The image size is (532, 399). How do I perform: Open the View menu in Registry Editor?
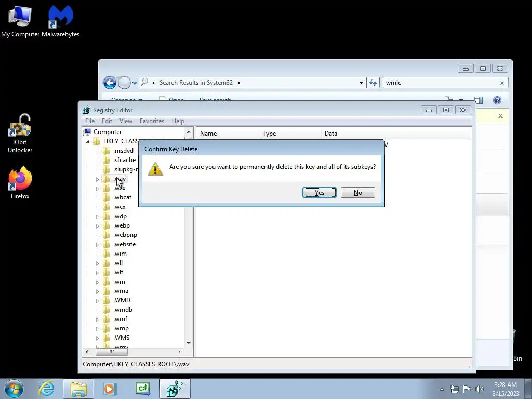pyautogui.click(x=126, y=121)
